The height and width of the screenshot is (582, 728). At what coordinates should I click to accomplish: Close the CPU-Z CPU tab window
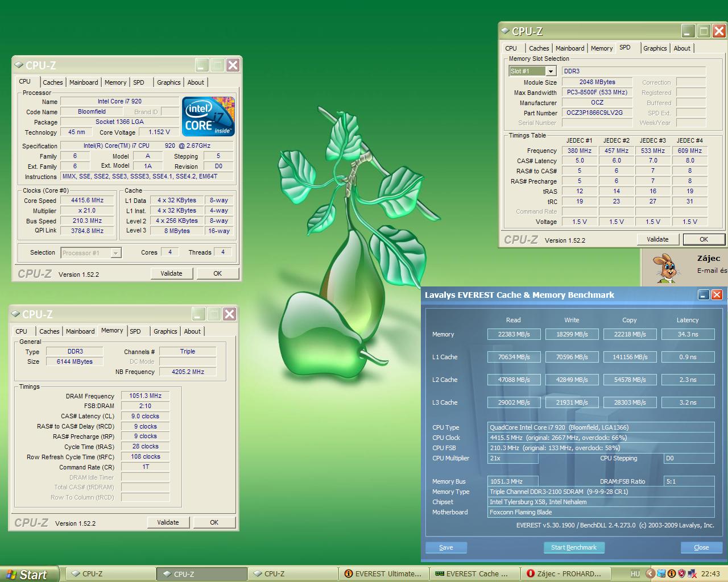233,65
